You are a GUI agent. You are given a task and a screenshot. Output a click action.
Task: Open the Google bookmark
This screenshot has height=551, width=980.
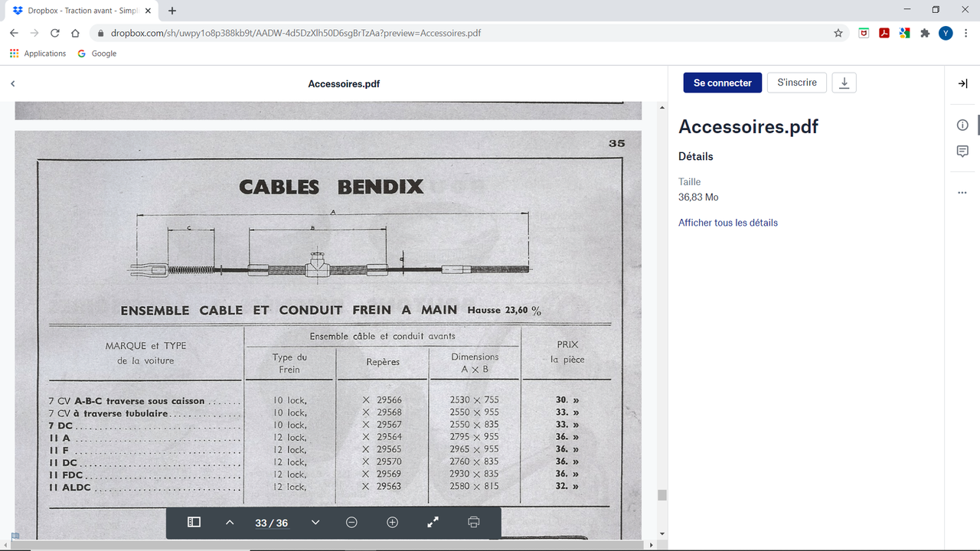(x=97, y=54)
